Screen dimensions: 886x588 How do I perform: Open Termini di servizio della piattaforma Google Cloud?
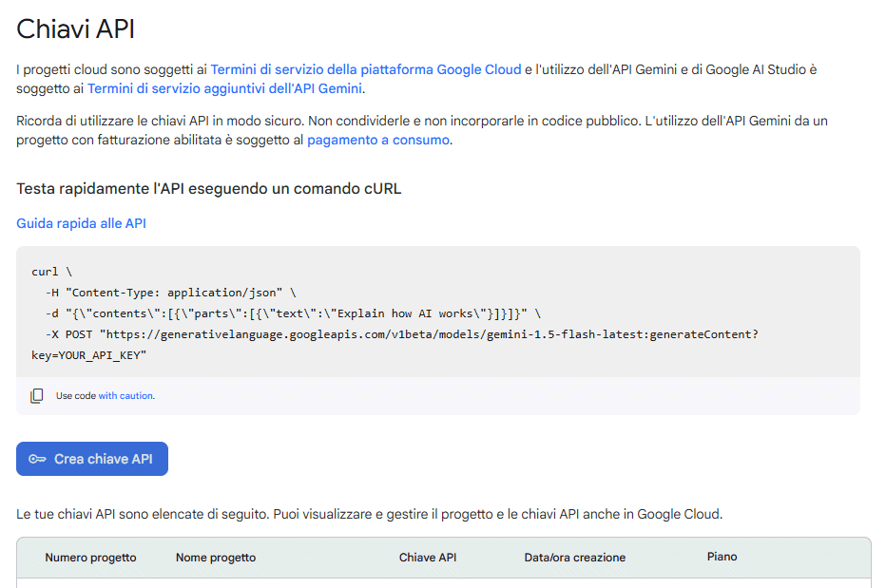point(366,69)
